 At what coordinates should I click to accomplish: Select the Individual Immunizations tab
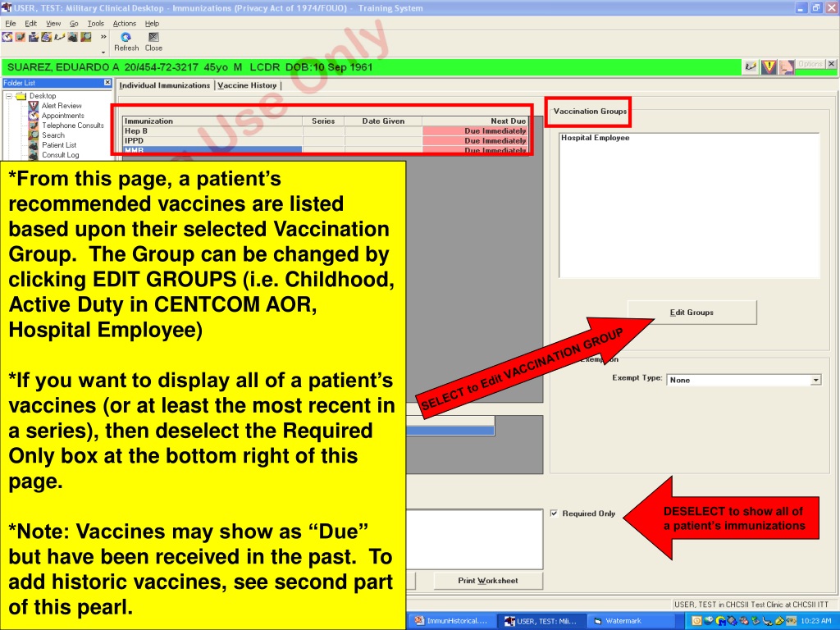[165, 85]
